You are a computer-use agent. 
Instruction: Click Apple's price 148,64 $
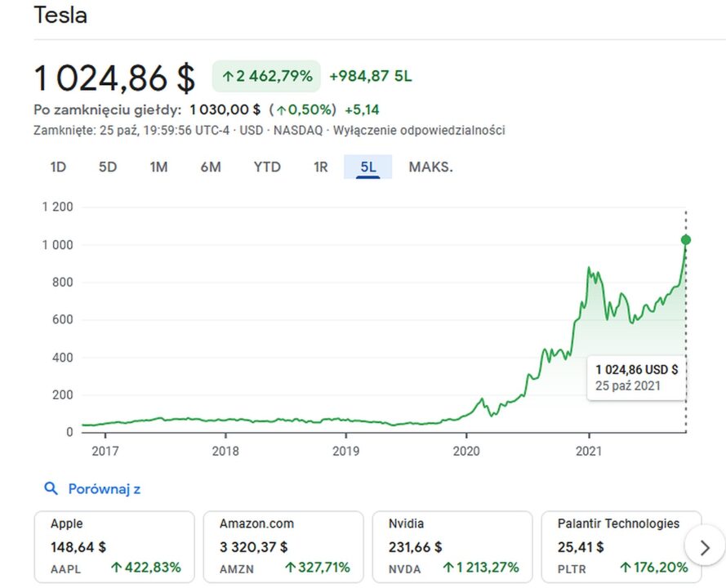[78, 547]
